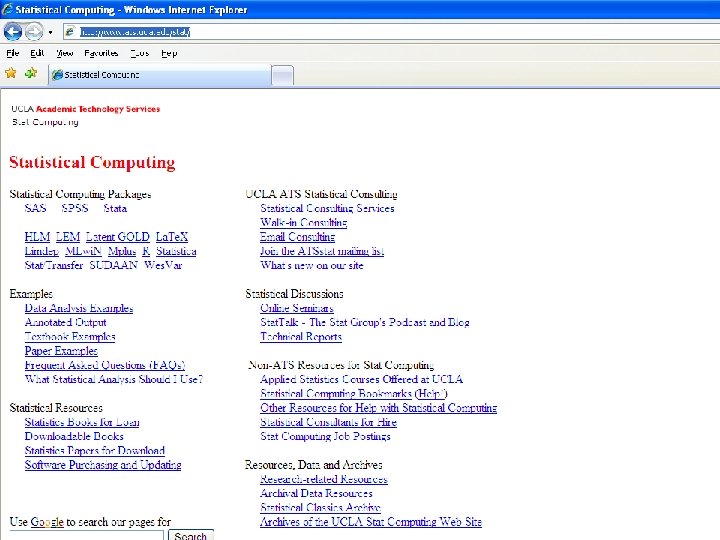
Task: Open the Walk-in Consulting link
Action: [304, 223]
